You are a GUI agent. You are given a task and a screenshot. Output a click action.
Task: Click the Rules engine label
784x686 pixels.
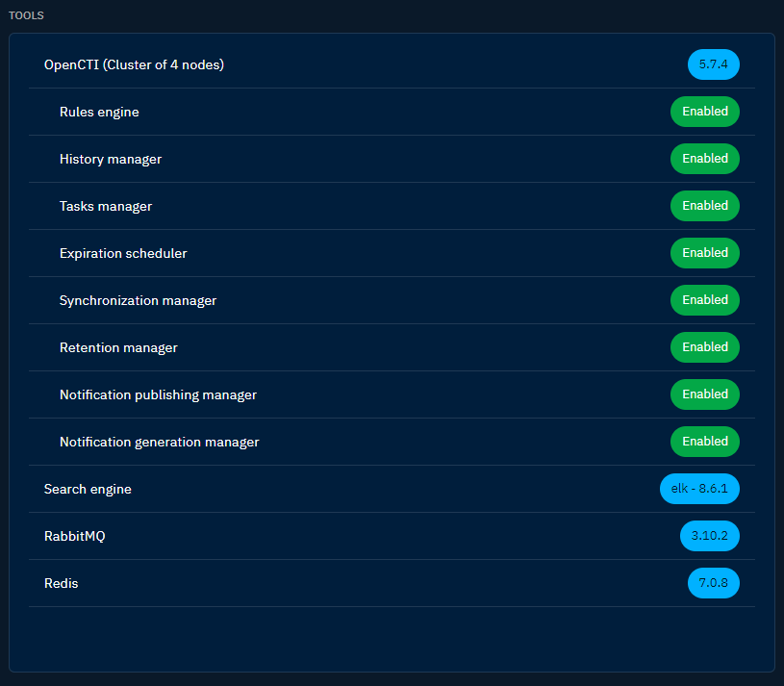[99, 112]
